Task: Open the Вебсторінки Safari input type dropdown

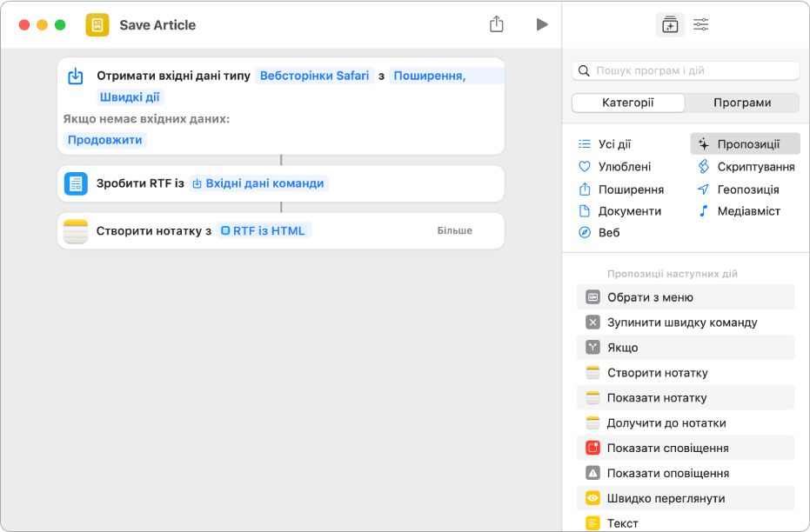Action: [x=315, y=76]
